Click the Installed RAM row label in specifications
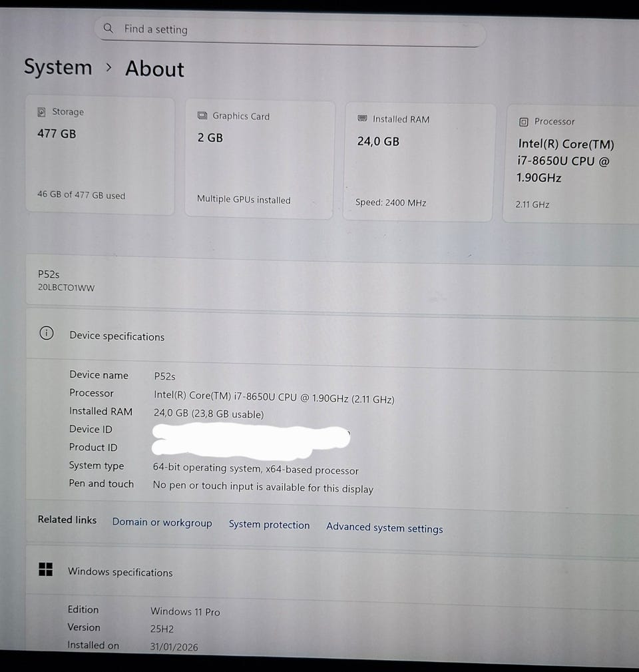Image resolution: width=639 pixels, height=672 pixels. (101, 411)
